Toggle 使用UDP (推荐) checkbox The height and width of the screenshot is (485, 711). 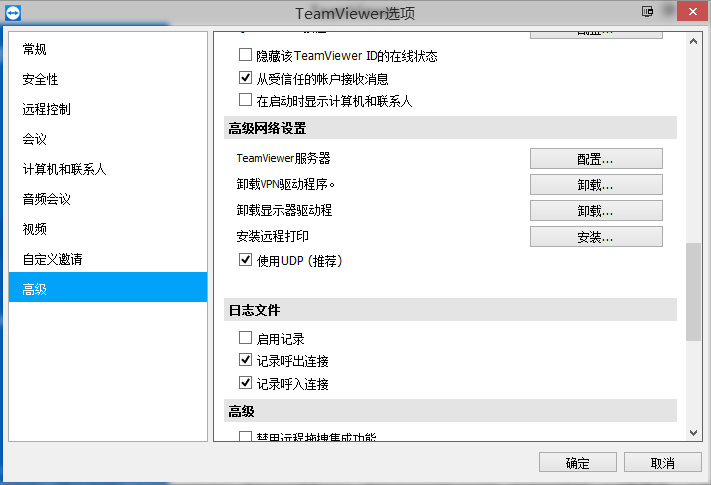pyautogui.click(x=245, y=260)
